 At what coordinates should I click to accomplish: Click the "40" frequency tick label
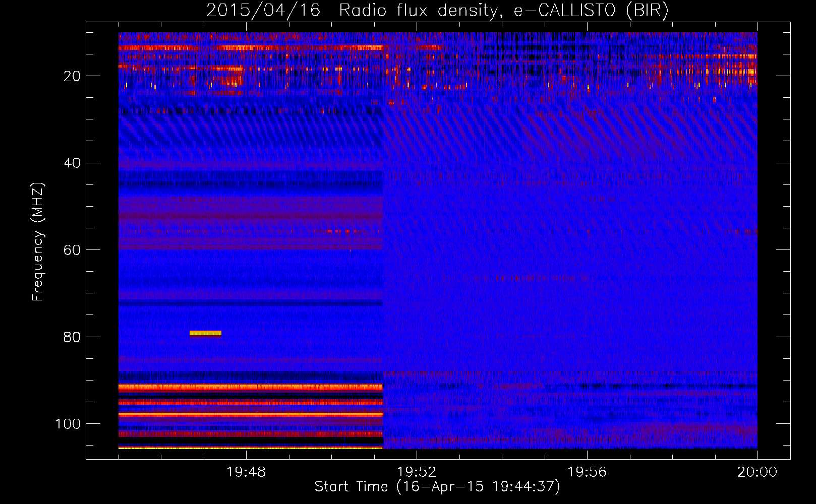coord(72,163)
